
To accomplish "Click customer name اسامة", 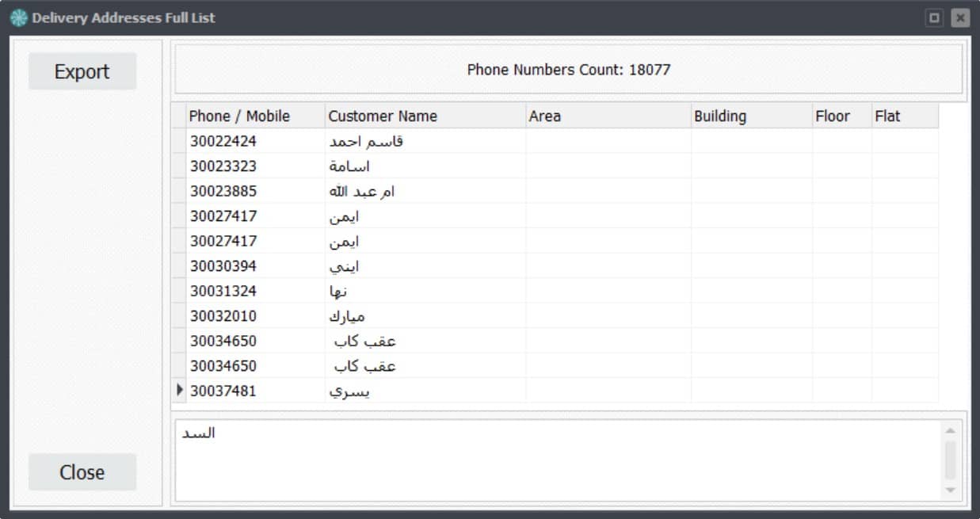I will click(x=349, y=166).
